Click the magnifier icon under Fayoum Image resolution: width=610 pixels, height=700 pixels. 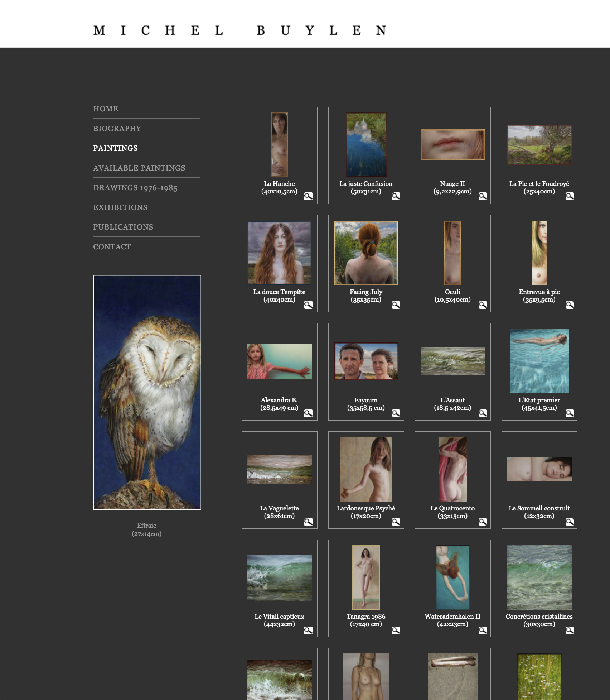coord(396,413)
